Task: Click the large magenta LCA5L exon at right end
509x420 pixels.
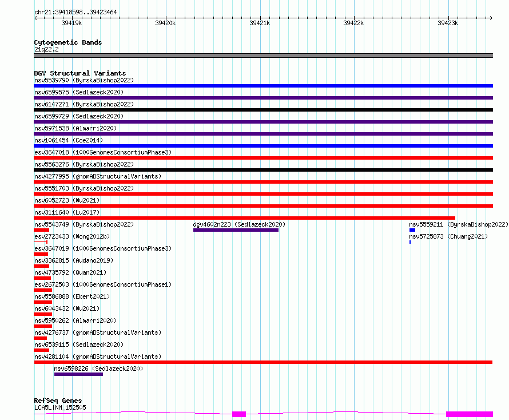Action: coord(470,414)
